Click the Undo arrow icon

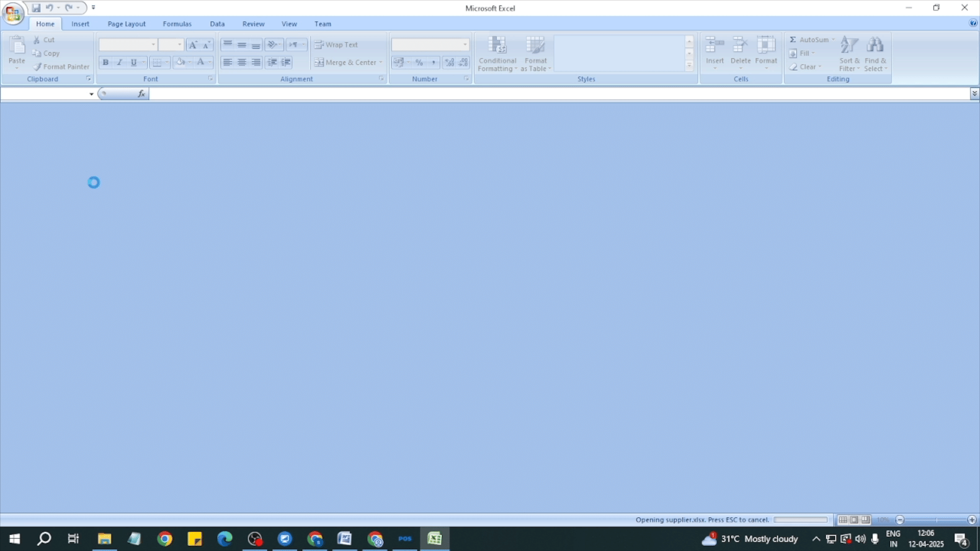pyautogui.click(x=50, y=8)
